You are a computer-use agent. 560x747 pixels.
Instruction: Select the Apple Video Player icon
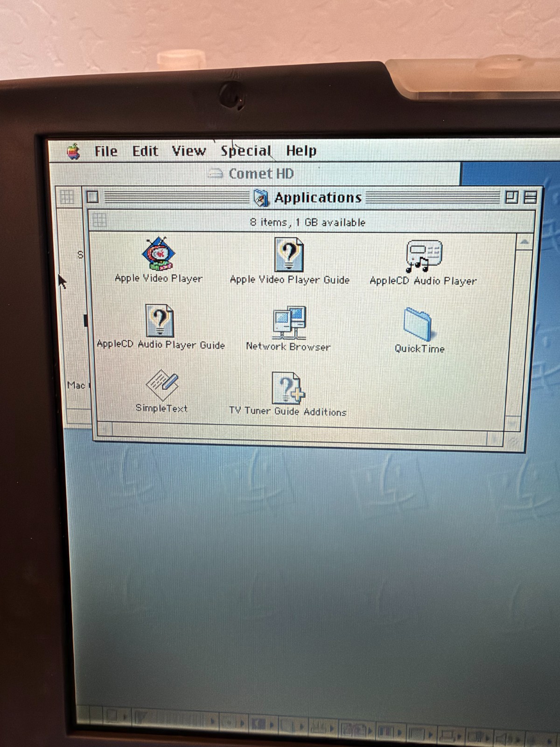159,254
